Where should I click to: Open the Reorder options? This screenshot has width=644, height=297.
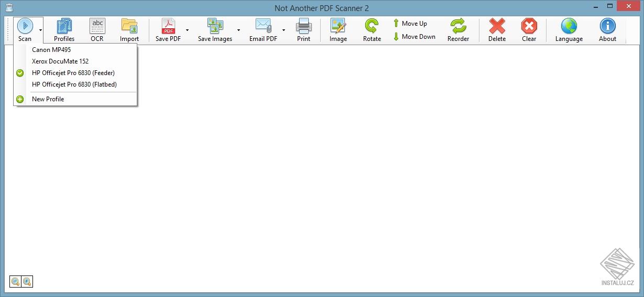tap(458, 30)
